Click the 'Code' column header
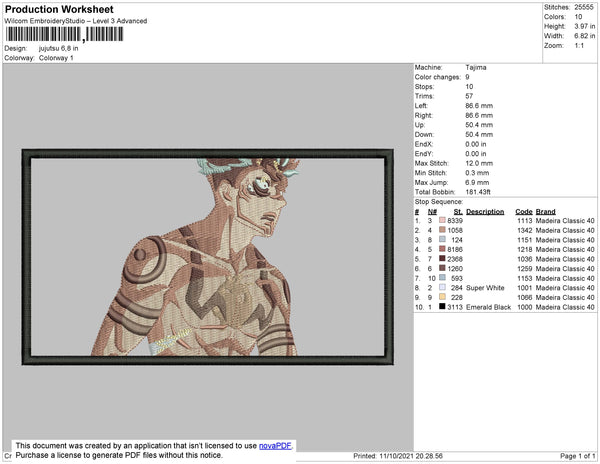 [x=524, y=212]
